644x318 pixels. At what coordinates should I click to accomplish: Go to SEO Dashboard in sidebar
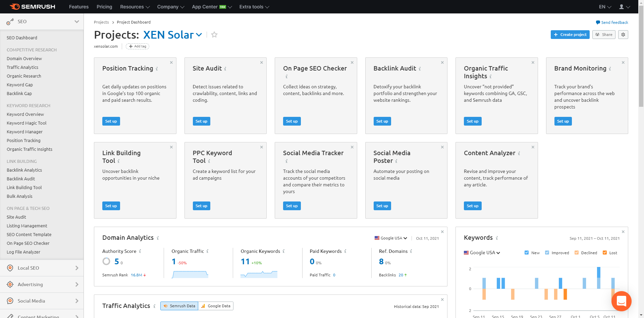point(22,38)
